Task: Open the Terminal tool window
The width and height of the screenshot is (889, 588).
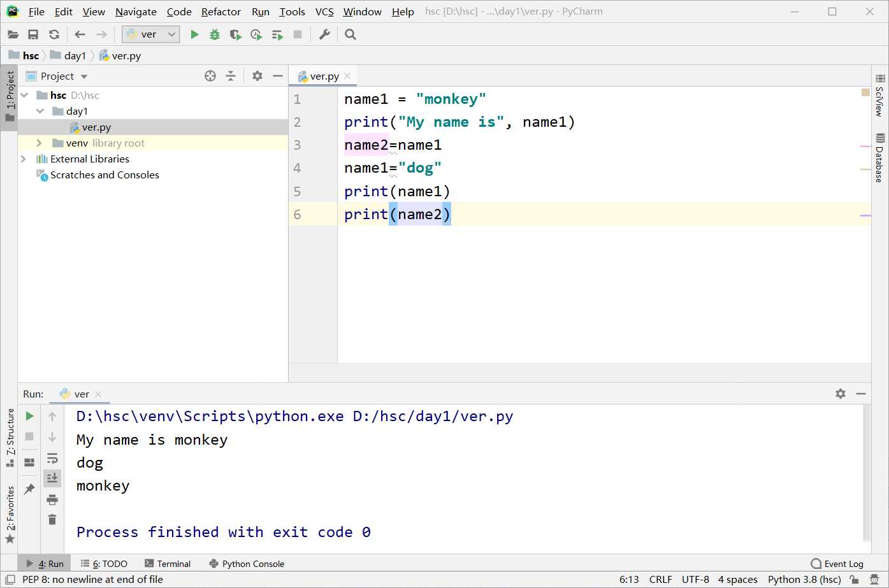Action: [x=168, y=564]
